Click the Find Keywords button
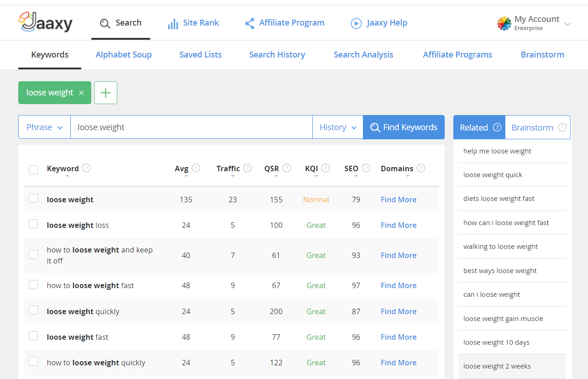The image size is (588, 379). [404, 127]
